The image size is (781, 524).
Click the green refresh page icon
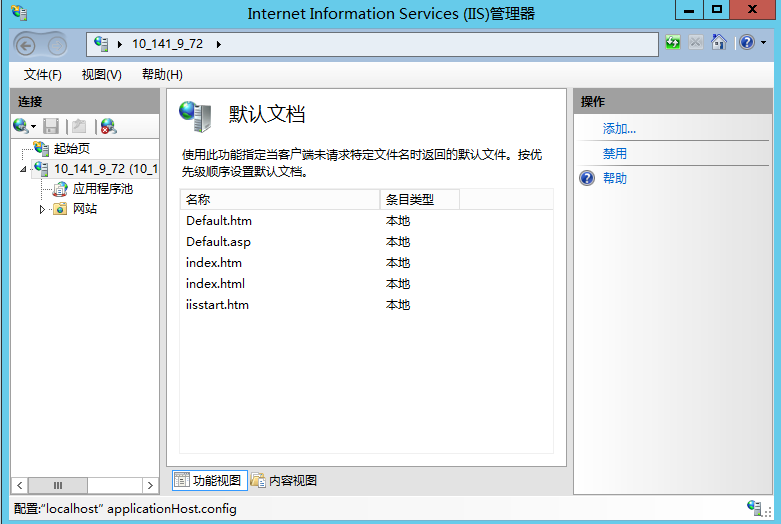point(673,43)
